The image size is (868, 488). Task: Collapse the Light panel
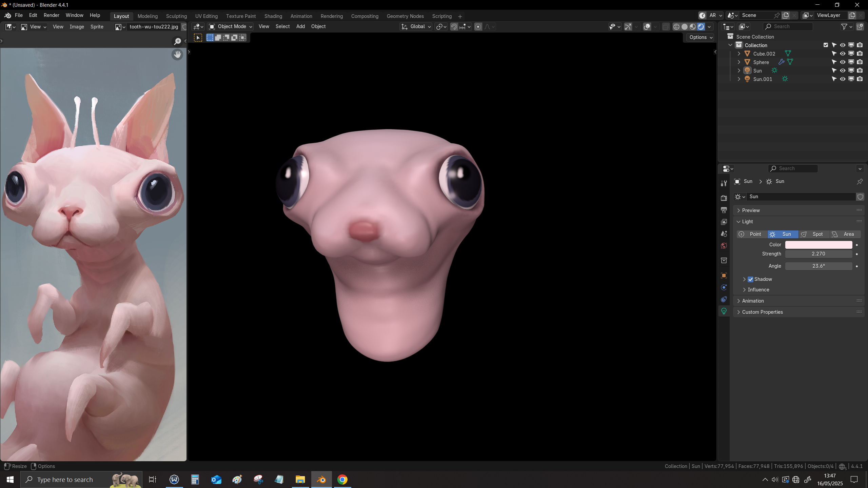pos(798,222)
